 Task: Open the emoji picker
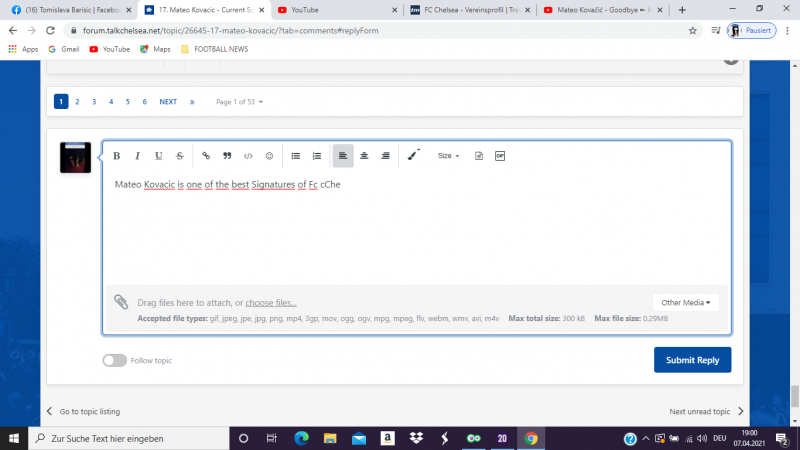(x=269, y=156)
